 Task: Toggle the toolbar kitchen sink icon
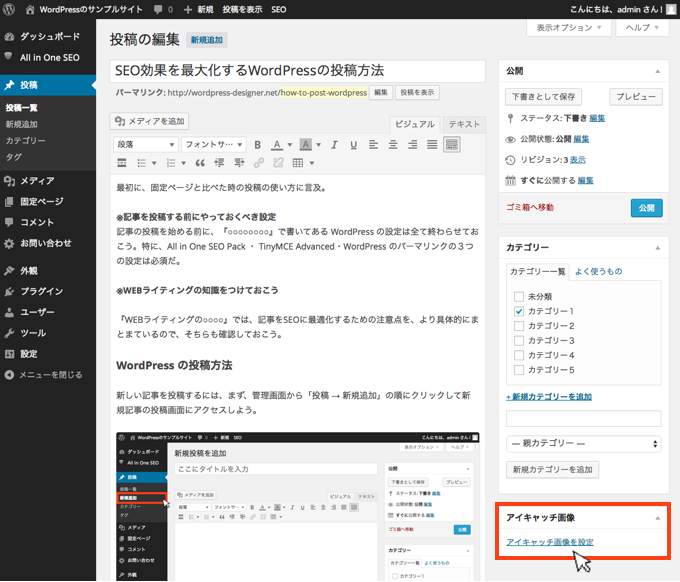click(x=452, y=144)
